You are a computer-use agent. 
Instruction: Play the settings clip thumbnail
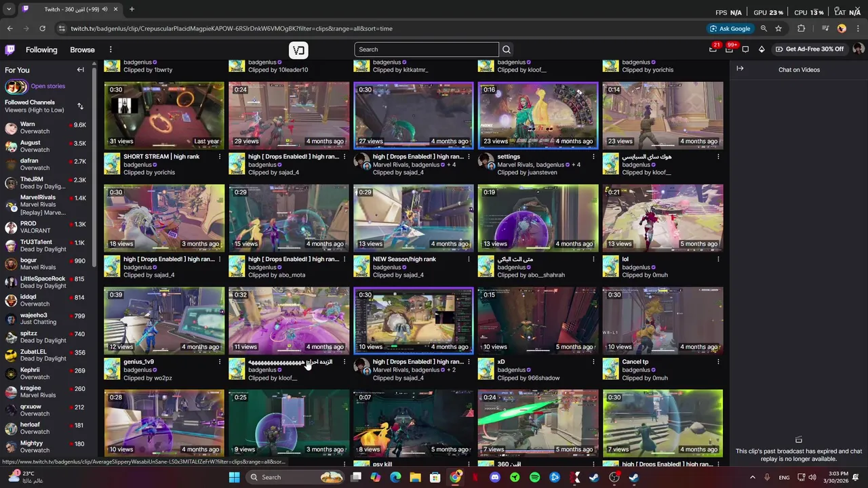(538, 115)
